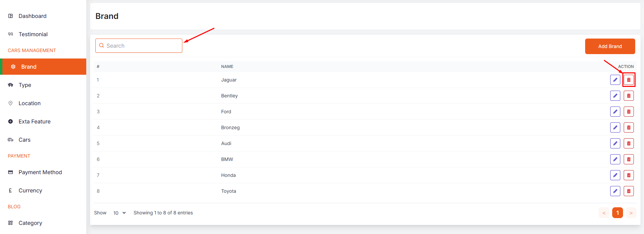This screenshot has width=644, height=234.
Task: Click the delete icon for Ford
Action: click(x=628, y=112)
